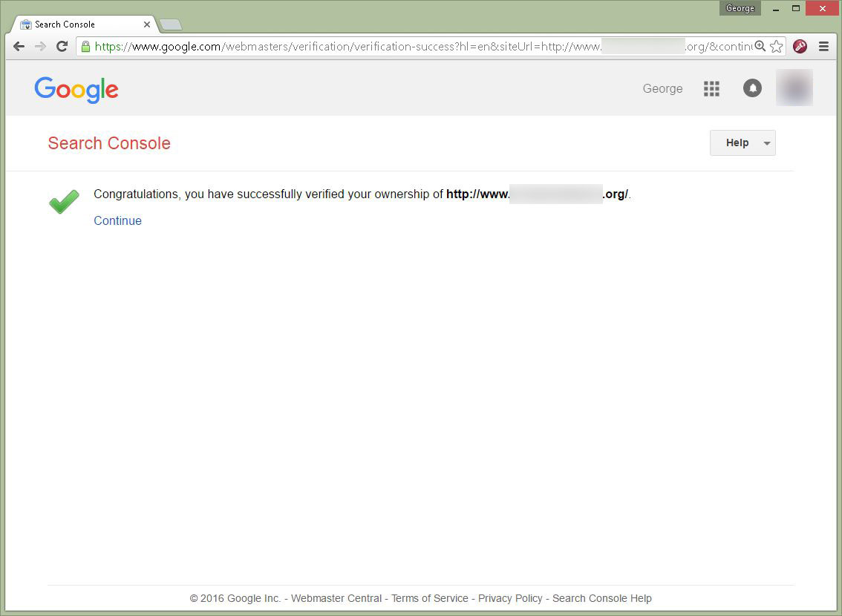Screen dimensions: 842x616
Task: Click the Google logo
Action: point(76,90)
